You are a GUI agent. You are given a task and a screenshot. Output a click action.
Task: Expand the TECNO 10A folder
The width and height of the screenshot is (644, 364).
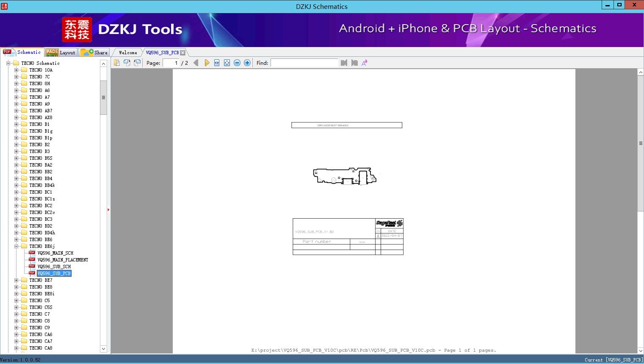point(16,70)
